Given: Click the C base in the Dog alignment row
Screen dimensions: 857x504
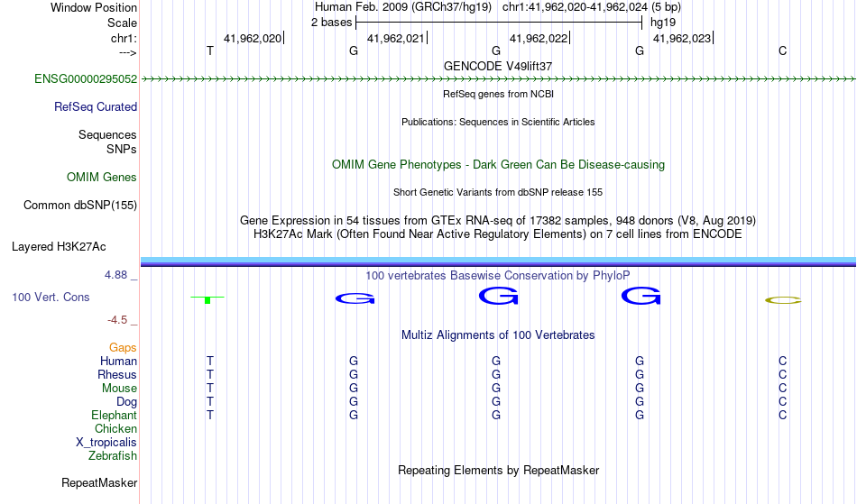Looking at the screenshot, I should [x=783, y=402].
